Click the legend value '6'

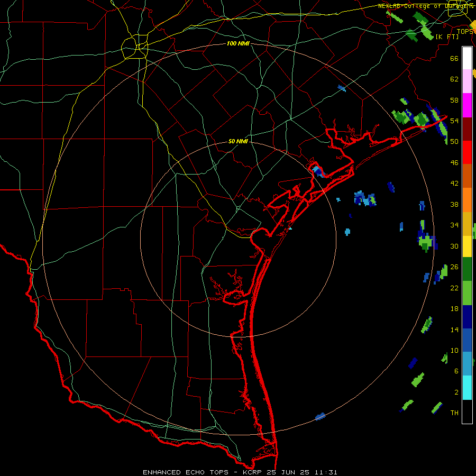(456, 371)
